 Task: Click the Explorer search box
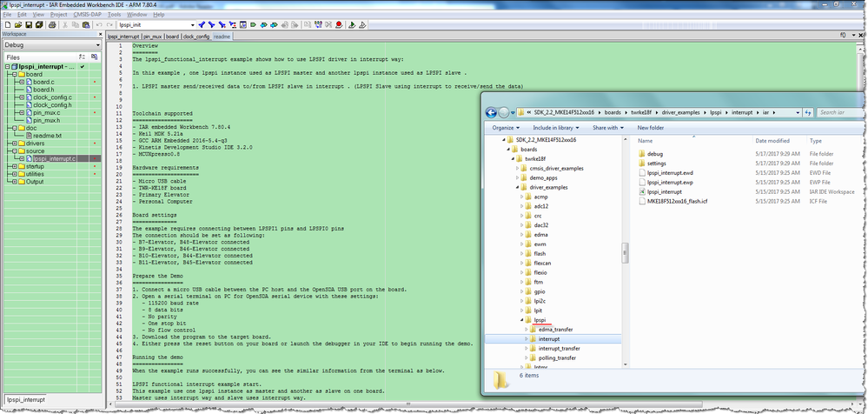840,112
